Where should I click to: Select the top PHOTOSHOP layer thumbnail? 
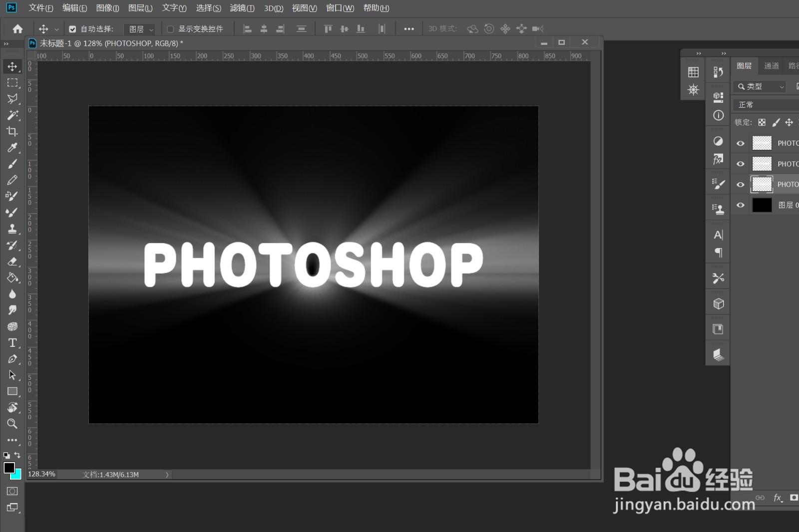point(762,143)
